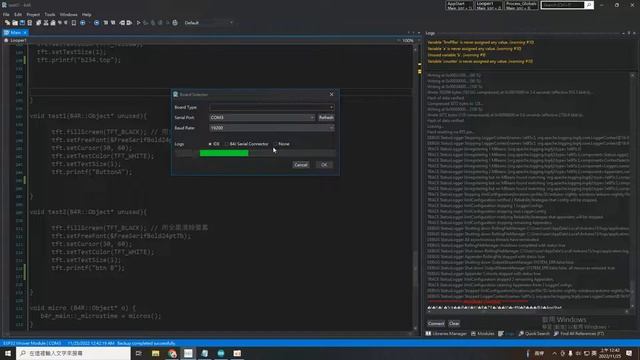
Task: Open the Logs tab at the bottom
Action: (506, 334)
